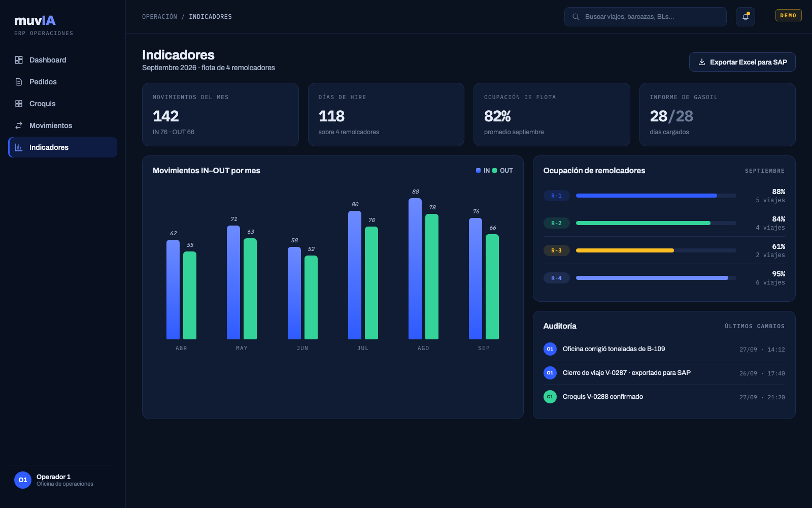
Task: Click timestamp '26/09 · 17:40'
Action: (x=762, y=373)
